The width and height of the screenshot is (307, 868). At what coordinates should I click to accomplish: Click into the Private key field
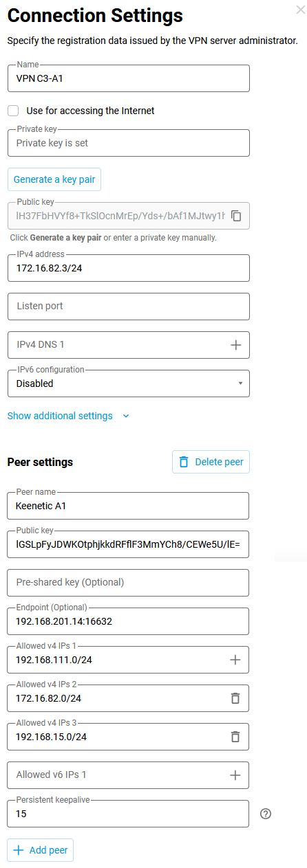pyautogui.click(x=129, y=143)
